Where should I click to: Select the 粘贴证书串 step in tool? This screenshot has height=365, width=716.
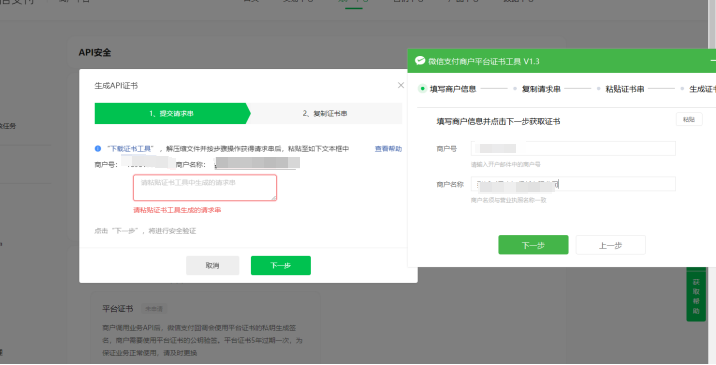click(621, 89)
